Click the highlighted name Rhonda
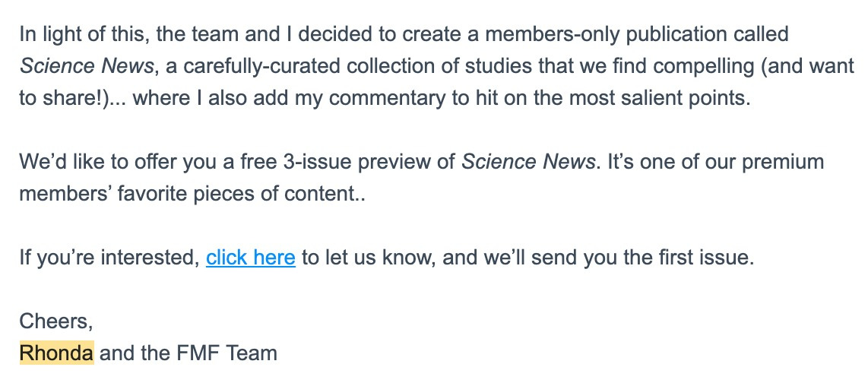This screenshot has height=383, width=868. (x=57, y=353)
